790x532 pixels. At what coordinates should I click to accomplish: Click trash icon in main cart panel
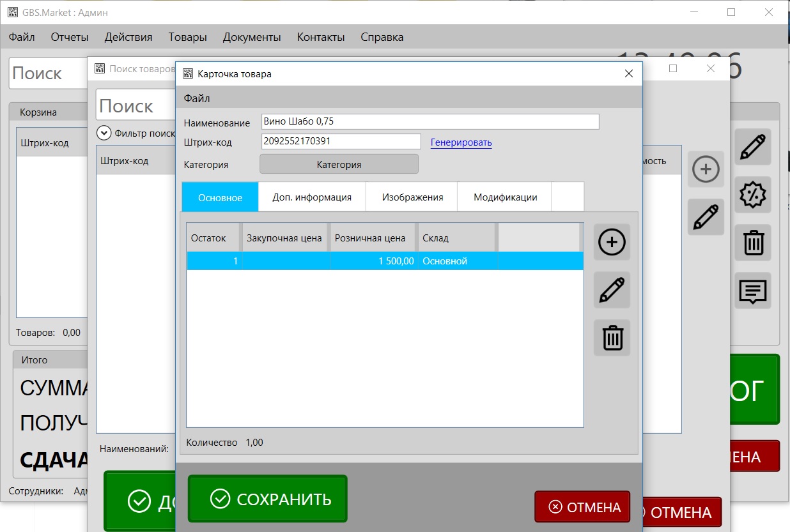click(752, 243)
